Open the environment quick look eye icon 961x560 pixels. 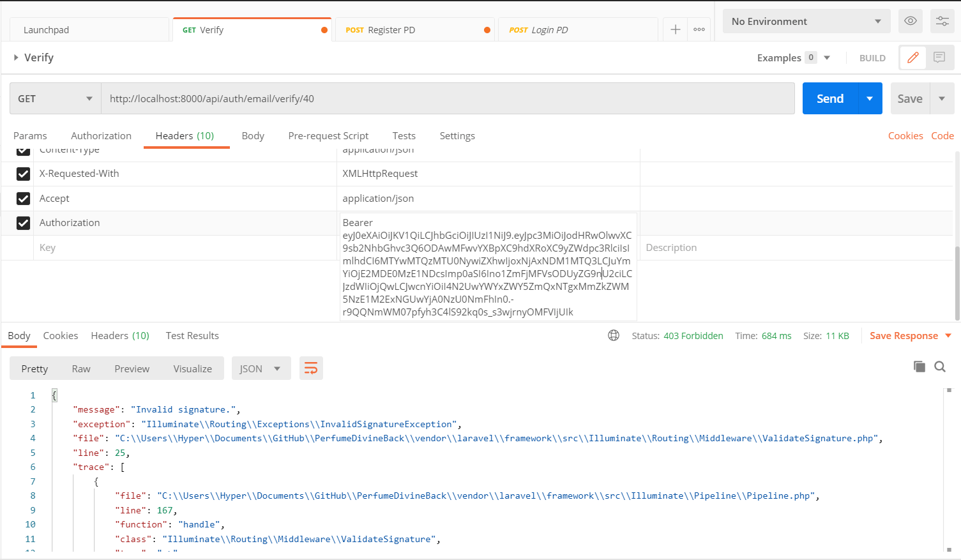pyautogui.click(x=910, y=20)
